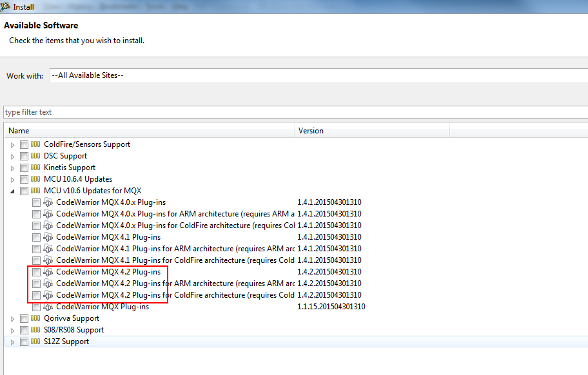
Task: Collapse the MCU v10.6 Updates for MQX category
Action: [x=12, y=191]
